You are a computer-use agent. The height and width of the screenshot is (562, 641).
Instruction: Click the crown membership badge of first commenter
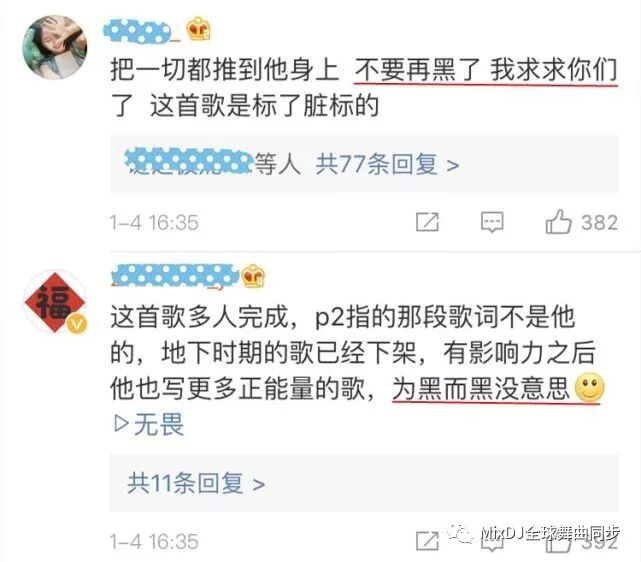click(x=199, y=29)
